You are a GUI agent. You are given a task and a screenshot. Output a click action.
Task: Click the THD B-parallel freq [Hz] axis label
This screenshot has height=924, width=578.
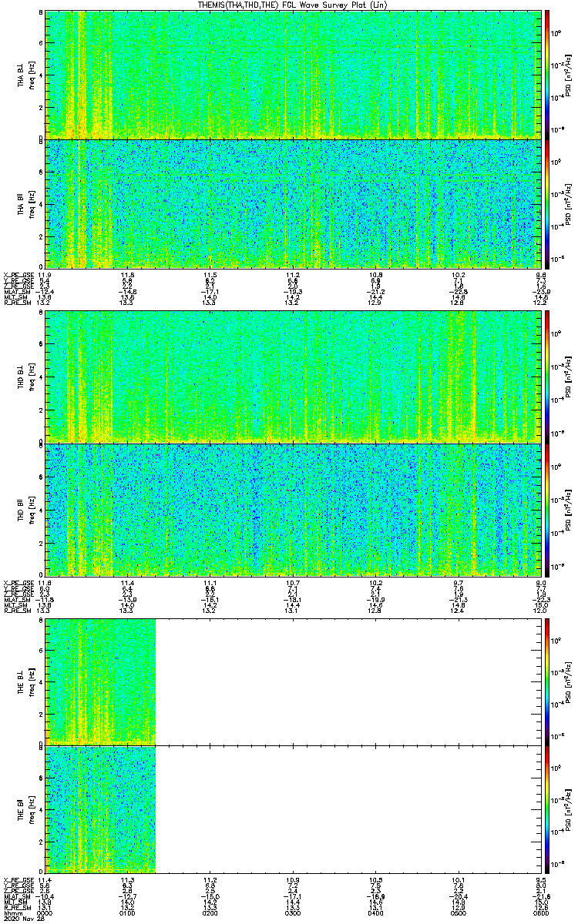pos(31,510)
